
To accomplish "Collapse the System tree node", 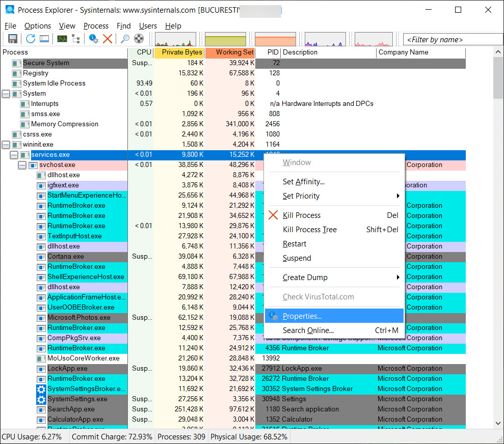I will pos(6,94).
